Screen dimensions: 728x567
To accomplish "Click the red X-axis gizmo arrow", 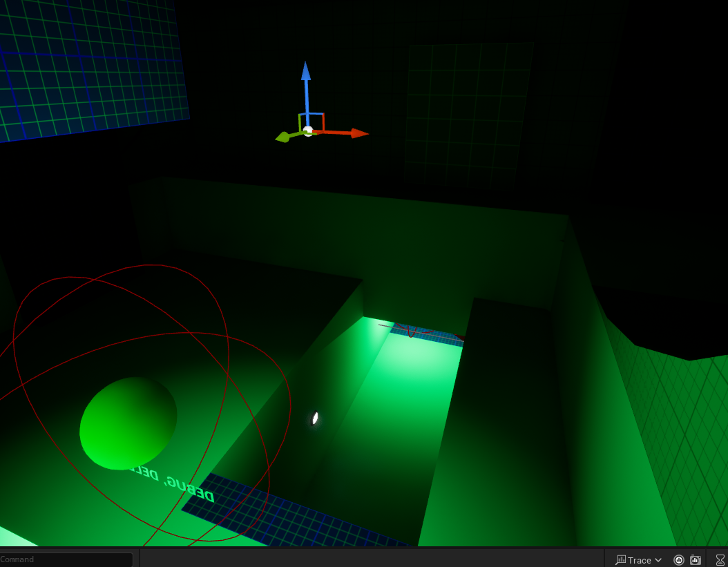I will point(346,133).
